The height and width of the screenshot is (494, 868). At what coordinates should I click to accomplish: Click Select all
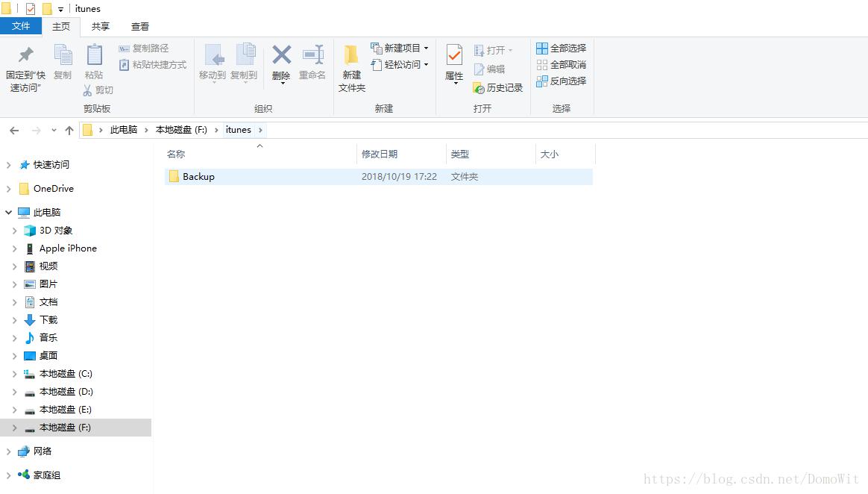point(562,49)
